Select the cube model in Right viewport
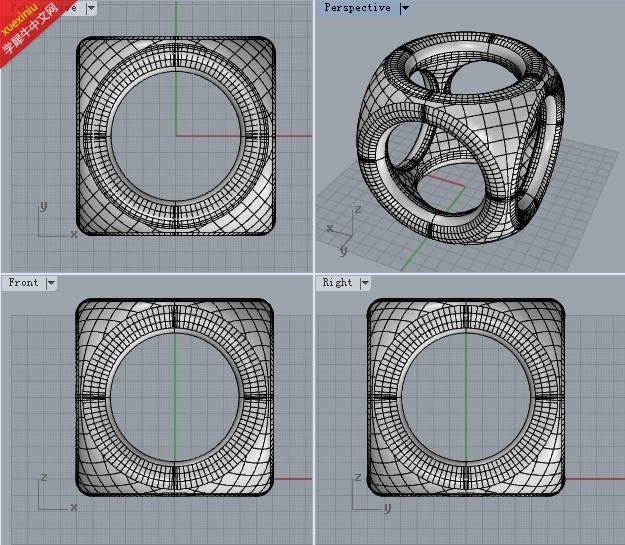The width and height of the screenshot is (625, 545). pyautogui.click(x=466, y=397)
